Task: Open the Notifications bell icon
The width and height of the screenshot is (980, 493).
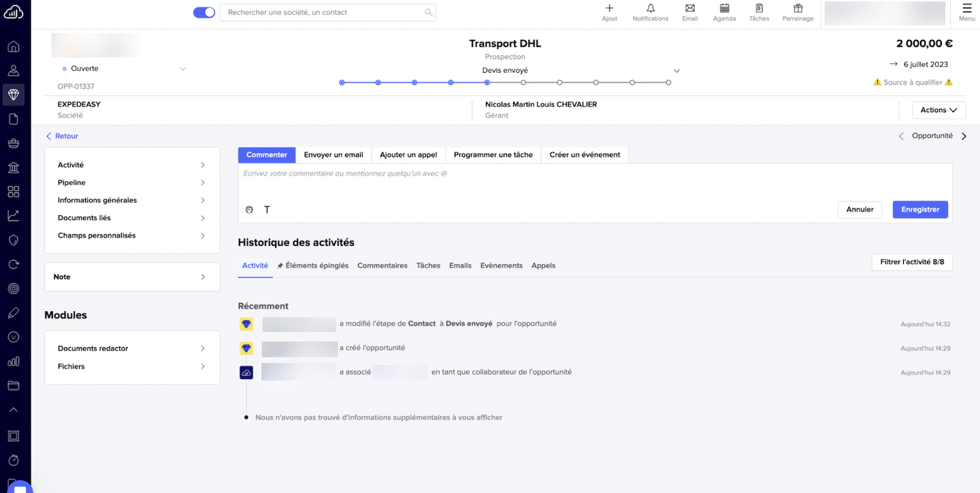Action: click(x=650, y=9)
